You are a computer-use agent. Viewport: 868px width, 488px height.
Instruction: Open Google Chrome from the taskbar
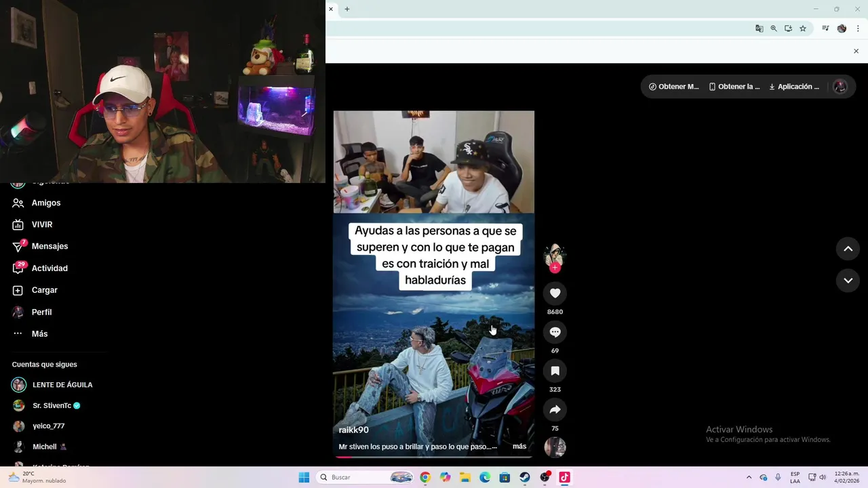click(425, 477)
